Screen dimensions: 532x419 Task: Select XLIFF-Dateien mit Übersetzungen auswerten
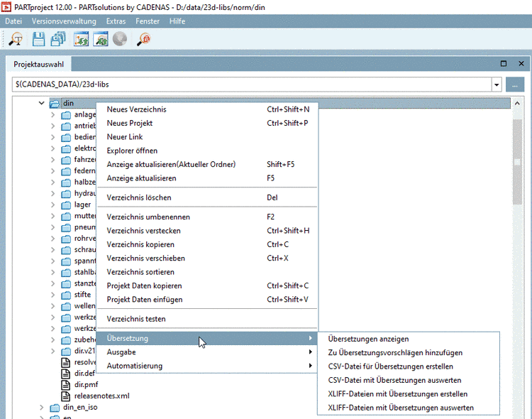[x=409, y=408]
